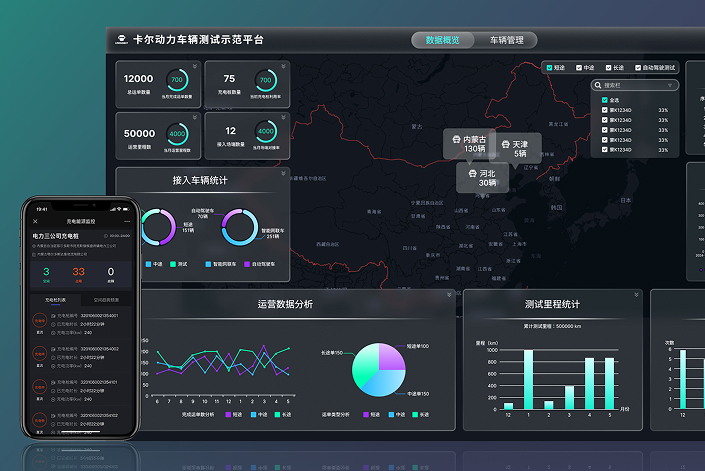Click the 河北 30辆 map label

click(482, 177)
